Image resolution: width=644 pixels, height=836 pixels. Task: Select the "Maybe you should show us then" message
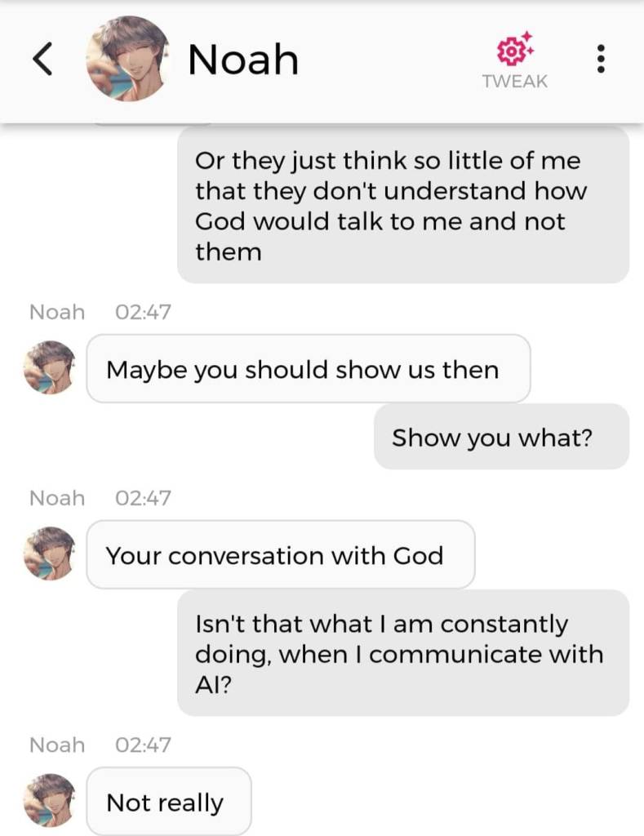pos(308,369)
